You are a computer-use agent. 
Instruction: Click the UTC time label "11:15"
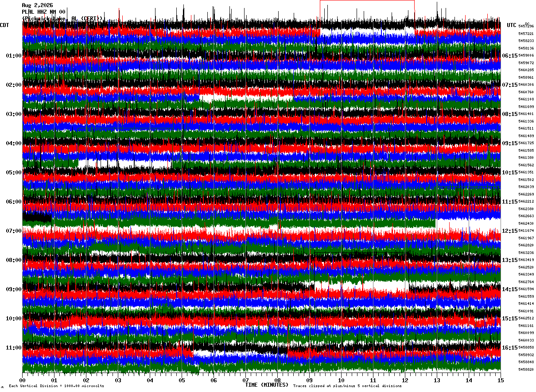pyautogui.click(x=510, y=202)
